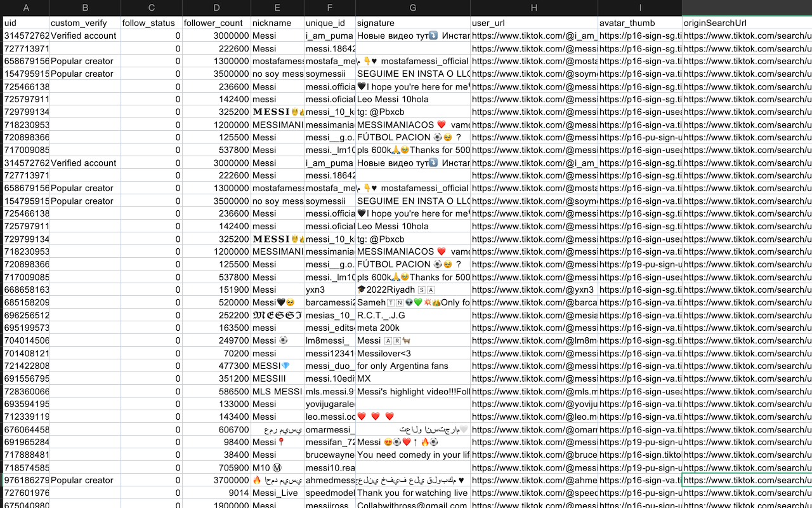Select the uid cell 704014506

pyautogui.click(x=26, y=340)
